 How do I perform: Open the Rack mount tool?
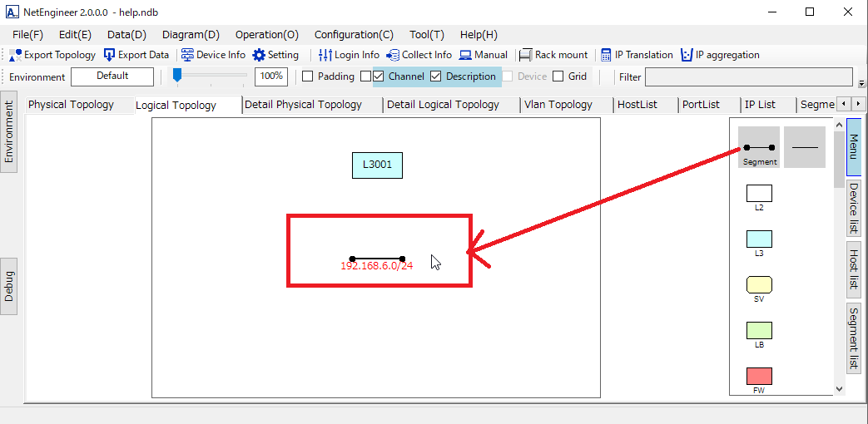(x=525, y=55)
